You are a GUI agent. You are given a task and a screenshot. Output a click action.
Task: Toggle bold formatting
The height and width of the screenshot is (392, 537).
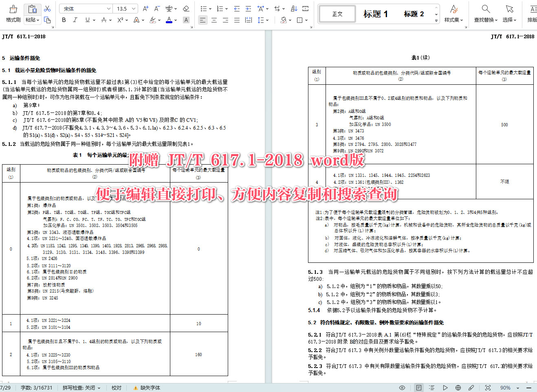[64, 20]
